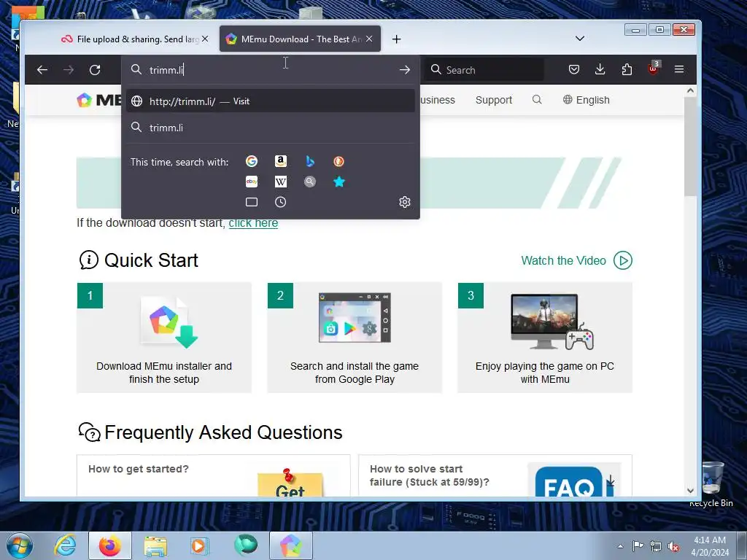This screenshot has height=560, width=747.
Task: Open Windows Media Player from the taskbar
Action: coord(198,545)
